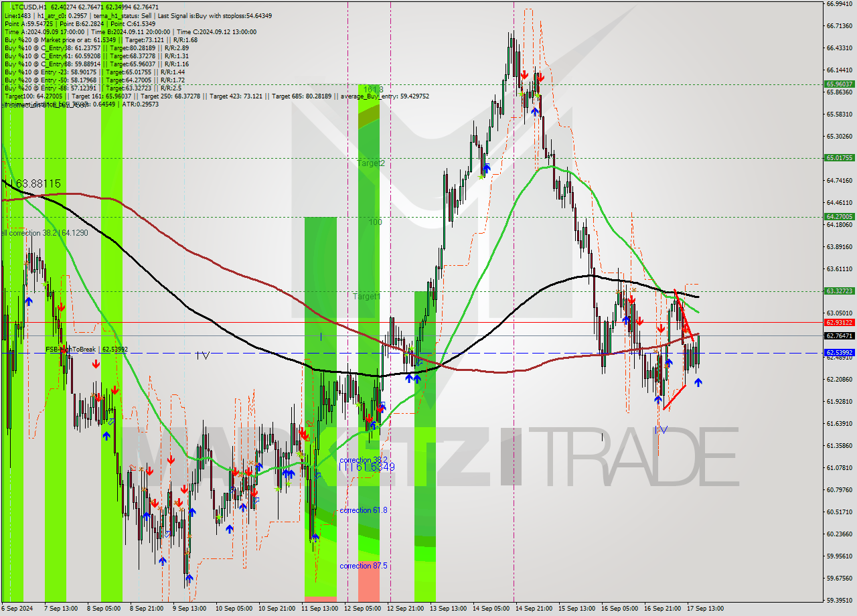Image resolution: width=857 pixels, height=616 pixels.
Task: Click the 64.74160 price axis value
Action: point(840,180)
